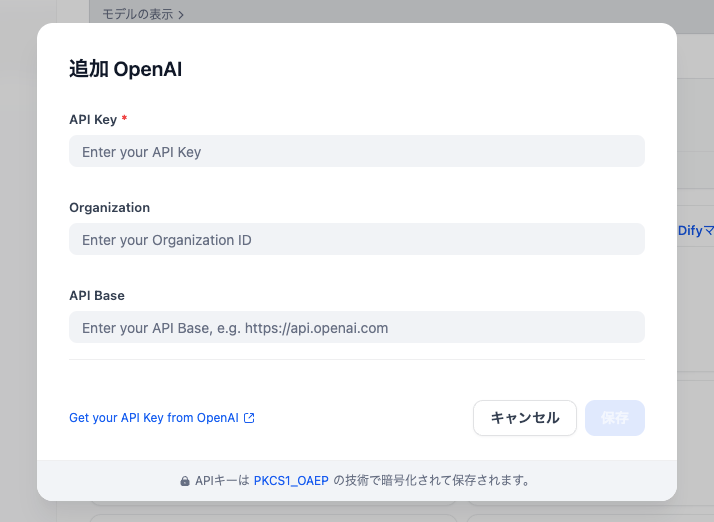This screenshot has width=714, height=522.
Task: Click the encryption notice text の技術で暗号化されて保存されます
Action: pyautogui.click(x=432, y=481)
